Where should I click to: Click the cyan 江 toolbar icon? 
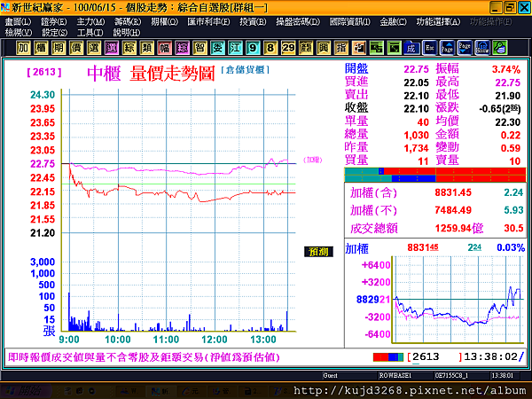[x=235, y=48]
